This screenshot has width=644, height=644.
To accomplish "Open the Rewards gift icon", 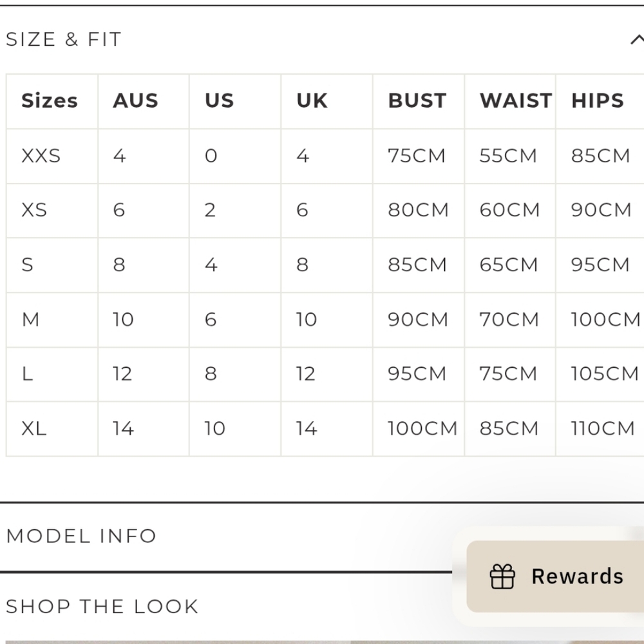I will tap(502, 576).
